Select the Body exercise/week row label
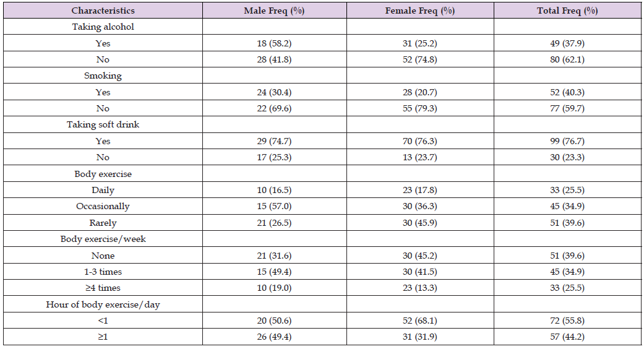Viewport: 644px width, 349px height. click(x=103, y=238)
